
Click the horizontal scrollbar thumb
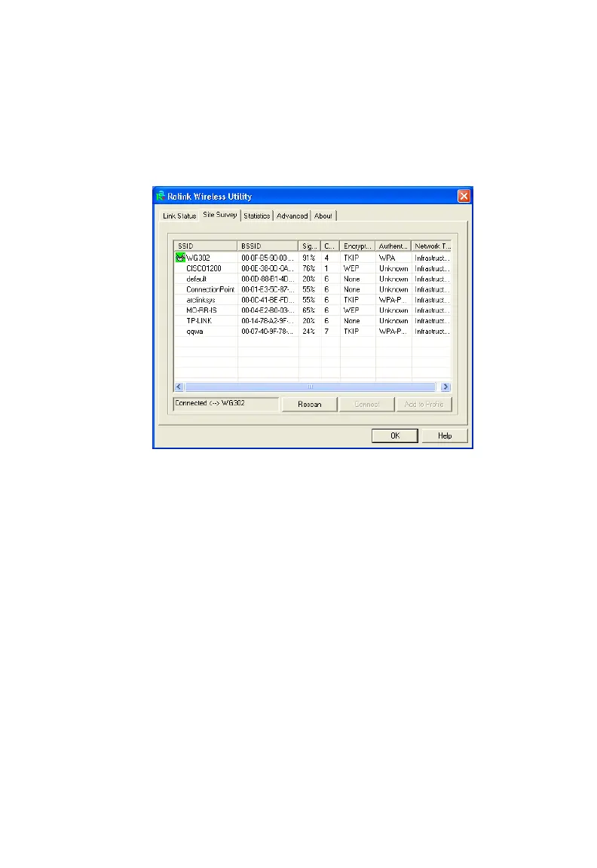point(310,387)
